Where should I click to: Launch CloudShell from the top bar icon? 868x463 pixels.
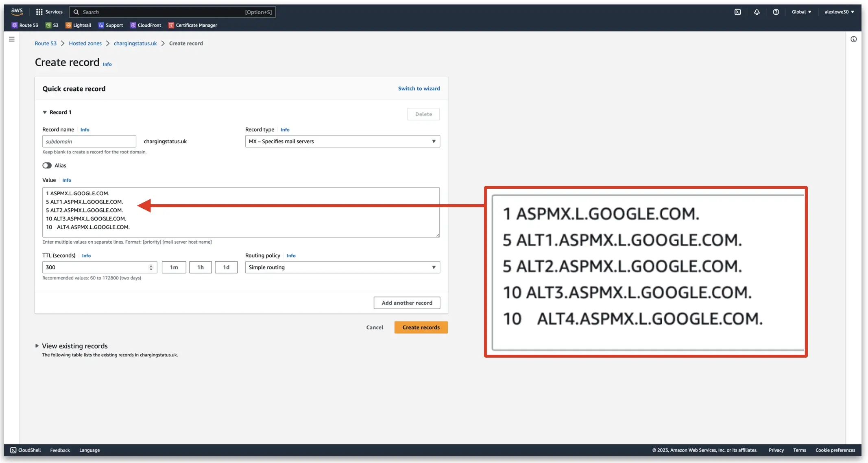coord(737,12)
